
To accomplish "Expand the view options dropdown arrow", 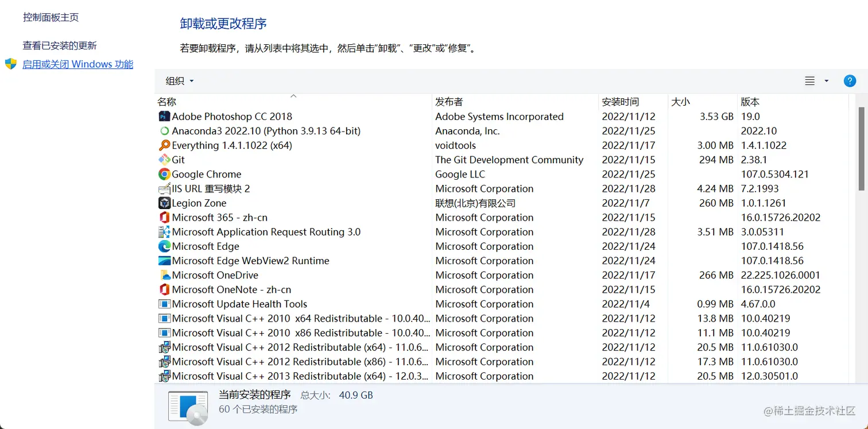I will point(827,81).
